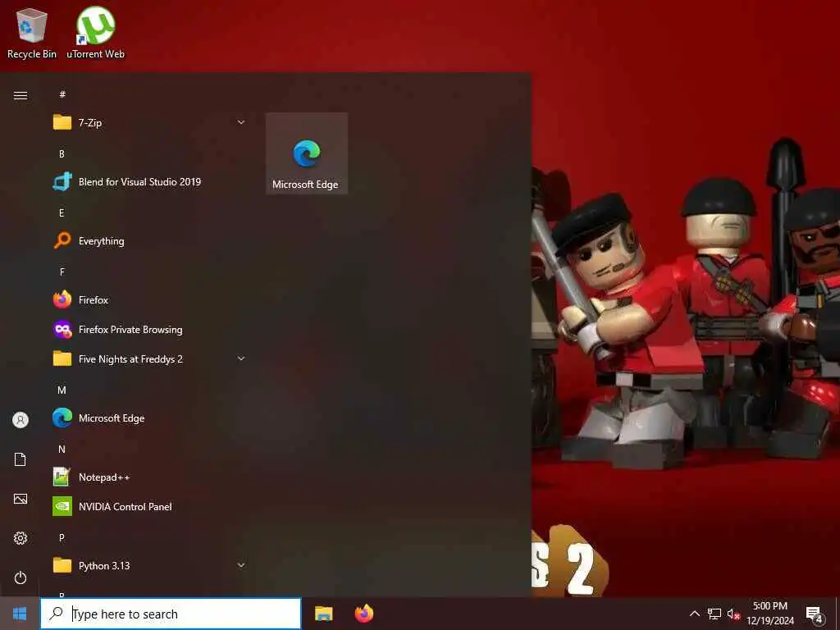Screen dimensions: 840x630
Task: Open the Python 3.13 folder
Action: 149,566
